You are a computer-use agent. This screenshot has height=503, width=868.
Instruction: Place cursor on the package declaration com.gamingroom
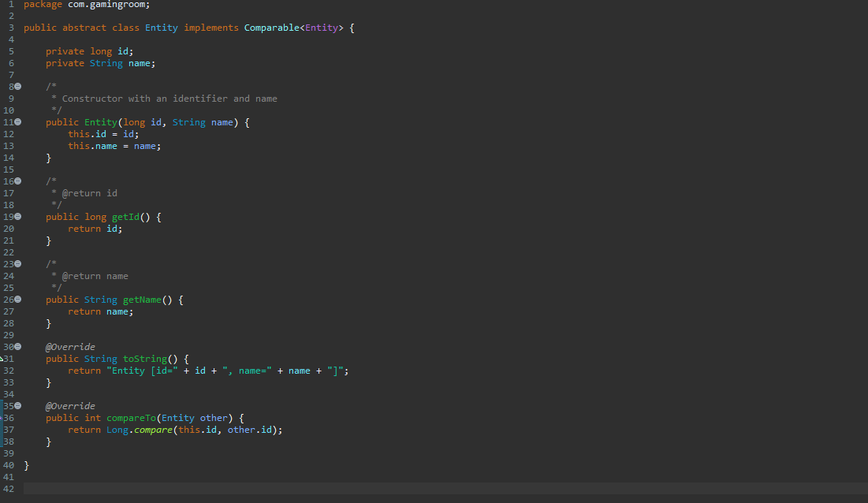tap(109, 4)
